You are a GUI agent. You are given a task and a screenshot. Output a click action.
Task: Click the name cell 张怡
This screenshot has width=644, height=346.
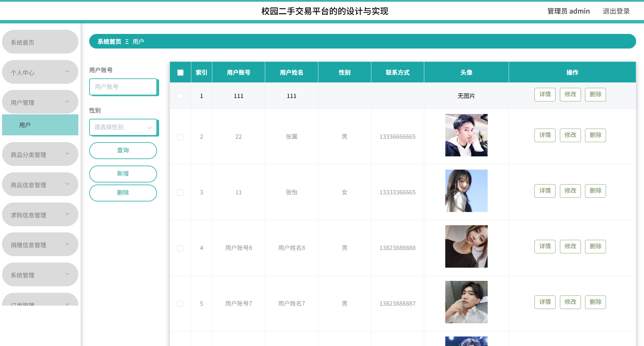pyautogui.click(x=292, y=192)
